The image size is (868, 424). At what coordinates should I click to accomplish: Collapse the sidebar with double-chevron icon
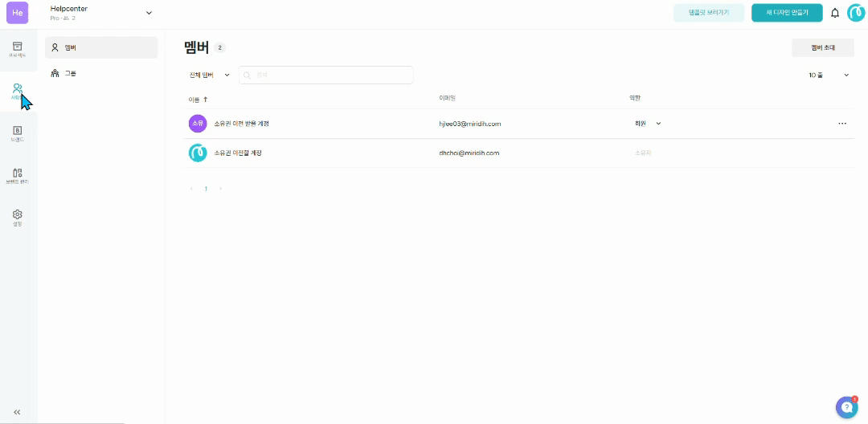(17, 412)
